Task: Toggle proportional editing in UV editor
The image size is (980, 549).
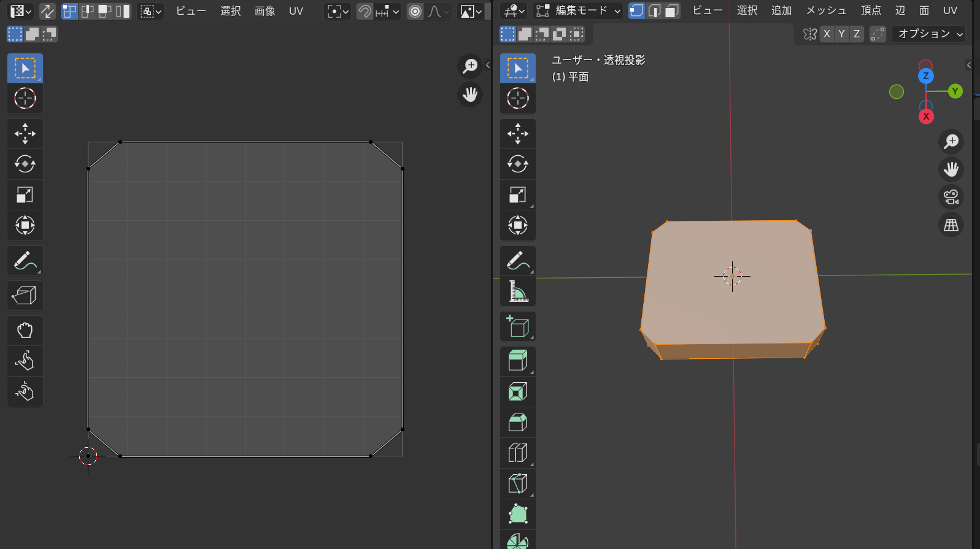Action: click(x=415, y=11)
